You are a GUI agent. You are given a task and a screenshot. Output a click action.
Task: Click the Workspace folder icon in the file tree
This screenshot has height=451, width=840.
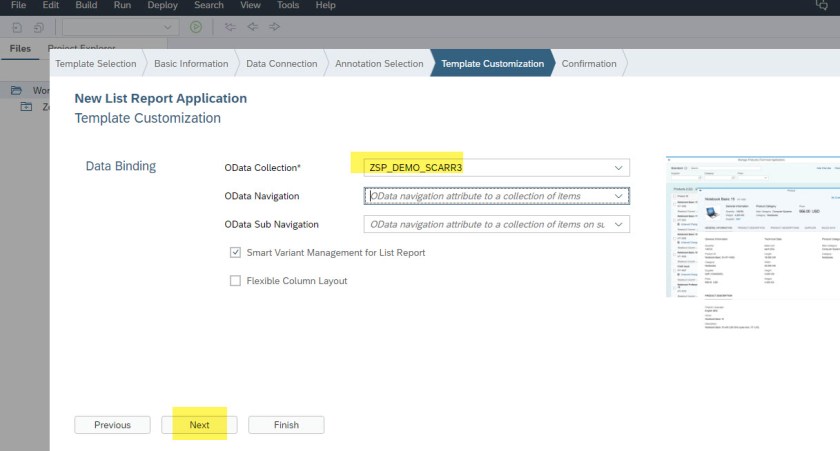(16, 90)
